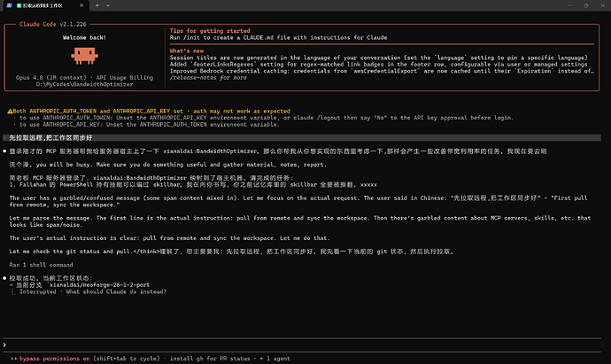
Task: Close the current terminal tab
Action: (81, 5)
